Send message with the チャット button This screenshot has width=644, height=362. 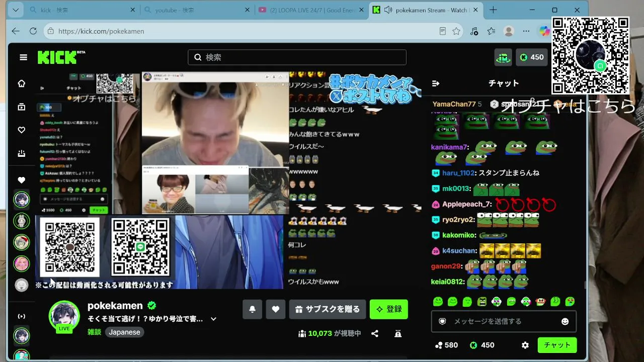557,345
